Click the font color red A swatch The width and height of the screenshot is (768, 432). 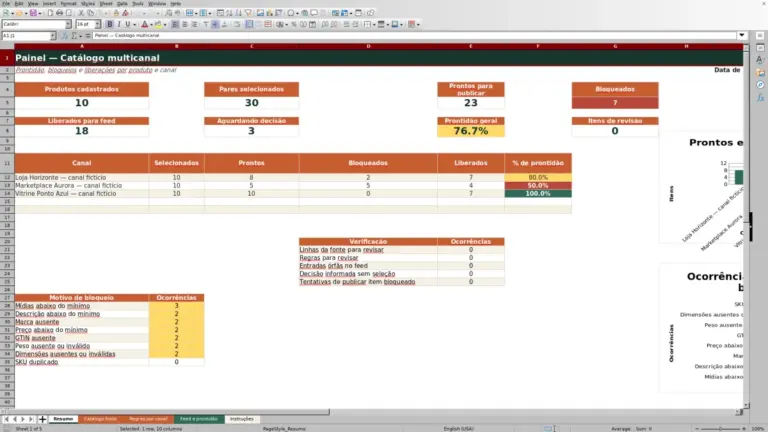[x=144, y=24]
